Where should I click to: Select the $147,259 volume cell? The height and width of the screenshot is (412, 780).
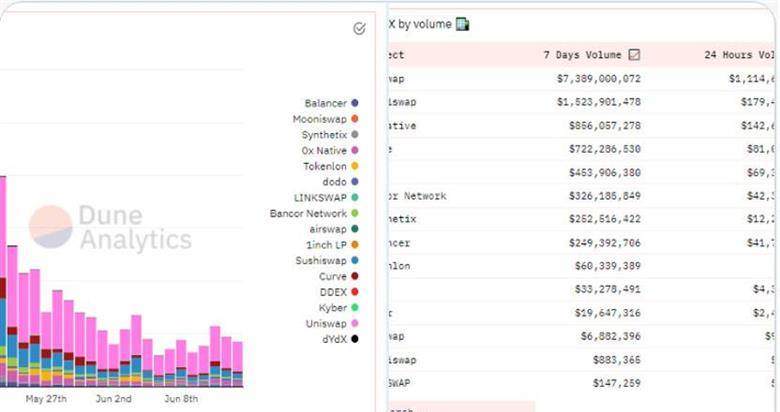tap(616, 383)
